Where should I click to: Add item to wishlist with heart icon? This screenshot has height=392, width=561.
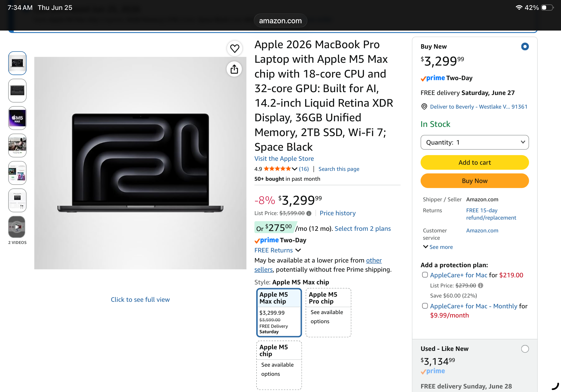[234, 48]
